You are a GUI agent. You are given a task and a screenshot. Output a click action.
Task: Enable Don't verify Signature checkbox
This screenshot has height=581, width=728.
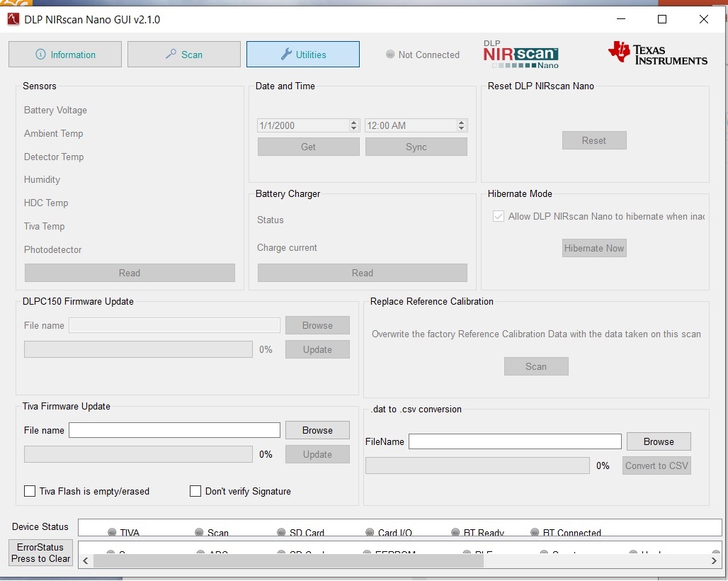pos(195,491)
